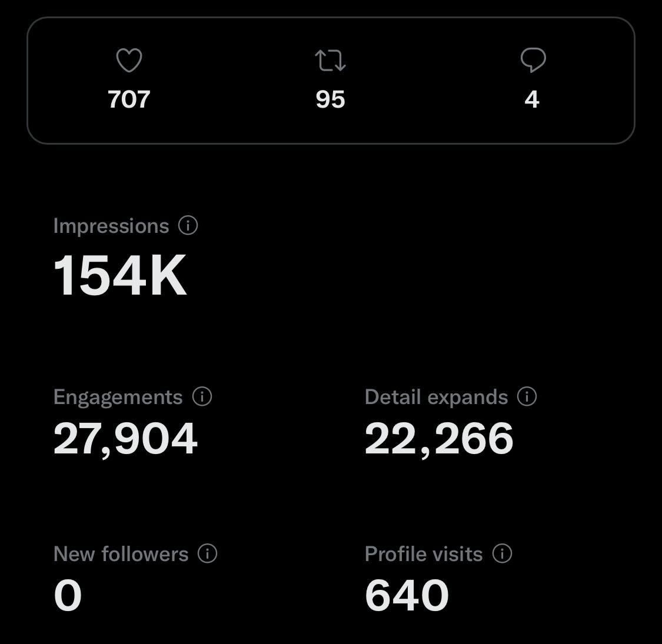Image resolution: width=662 pixels, height=644 pixels.
Task: Click the 22,266 detail expands value
Action: coord(439,439)
